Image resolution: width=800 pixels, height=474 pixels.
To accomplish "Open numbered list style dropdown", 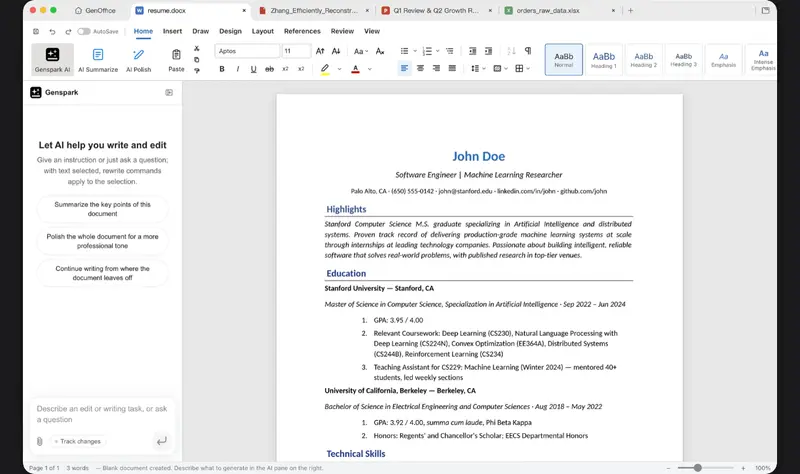I will 438,51.
